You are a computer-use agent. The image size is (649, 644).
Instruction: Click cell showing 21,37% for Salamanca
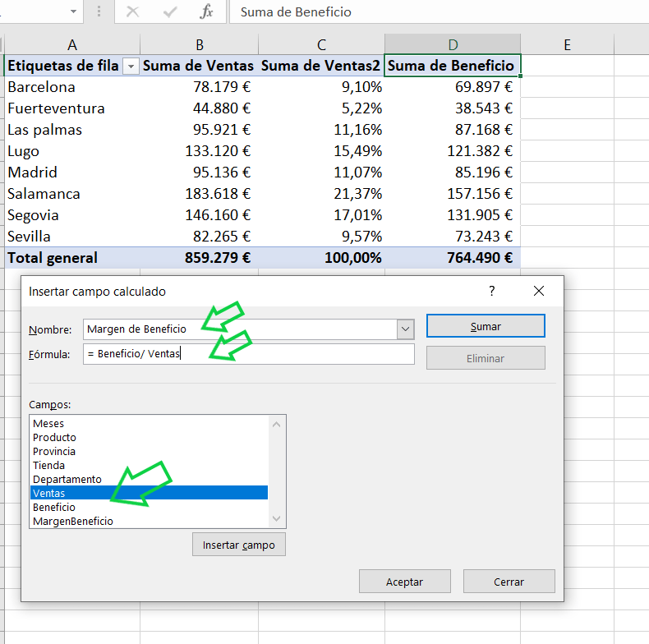321,194
